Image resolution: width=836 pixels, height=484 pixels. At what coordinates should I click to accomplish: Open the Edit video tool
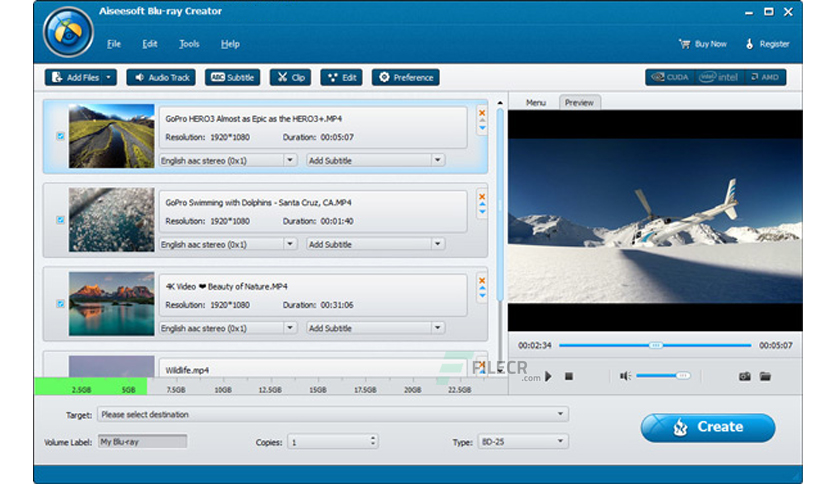click(342, 77)
